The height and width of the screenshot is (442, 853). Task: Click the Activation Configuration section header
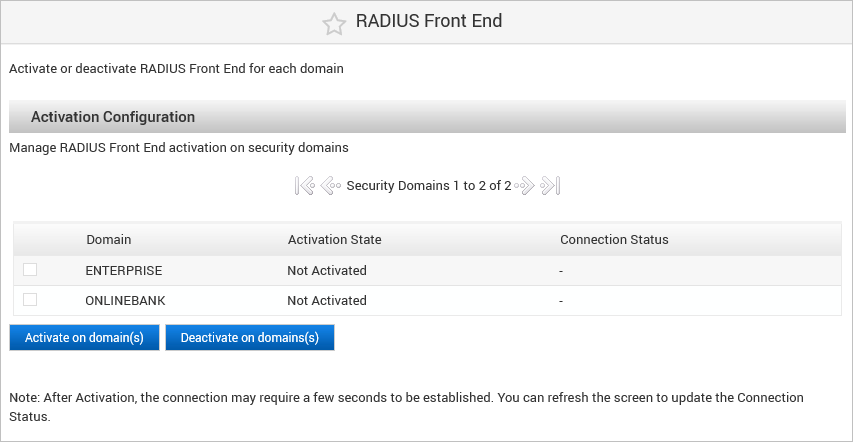coord(113,117)
